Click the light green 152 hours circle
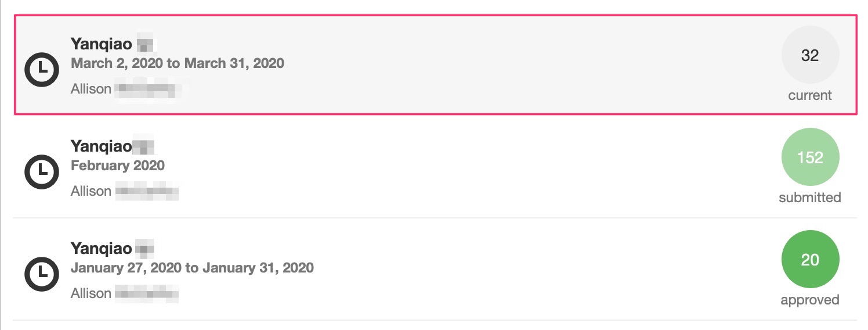 pyautogui.click(x=810, y=157)
